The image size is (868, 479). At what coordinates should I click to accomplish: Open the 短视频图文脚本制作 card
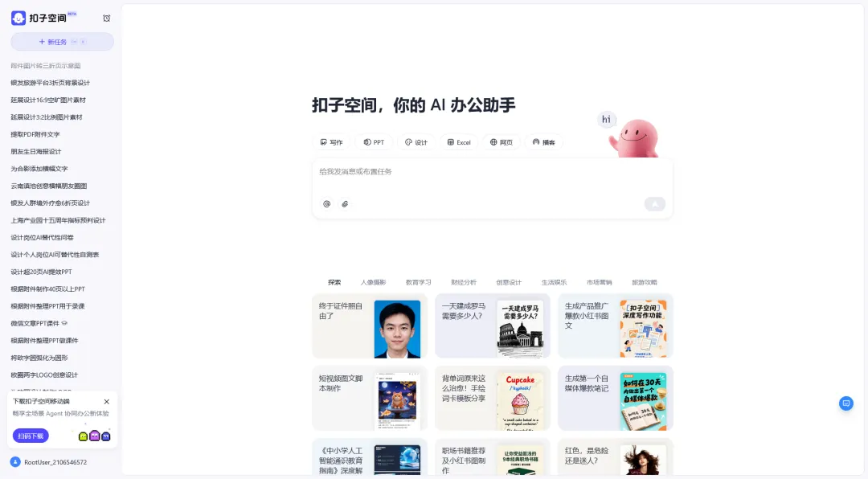click(x=370, y=398)
